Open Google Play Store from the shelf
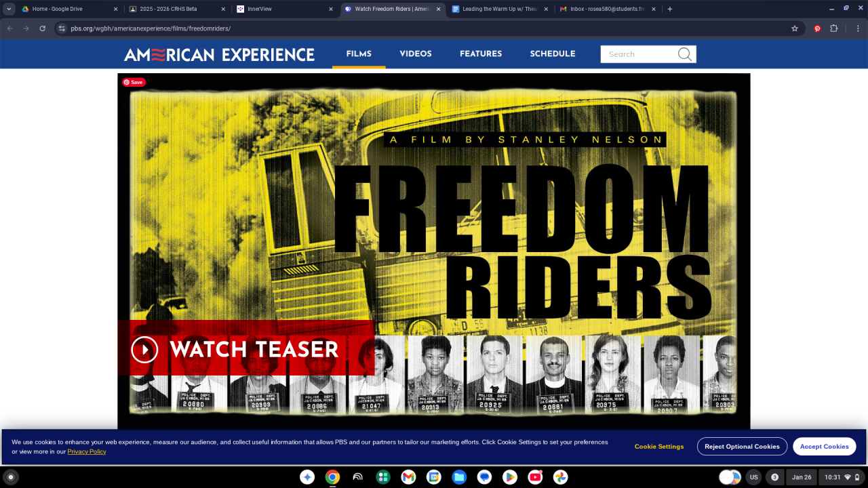Screen dimensions: 868x488 pyautogui.click(x=510, y=477)
